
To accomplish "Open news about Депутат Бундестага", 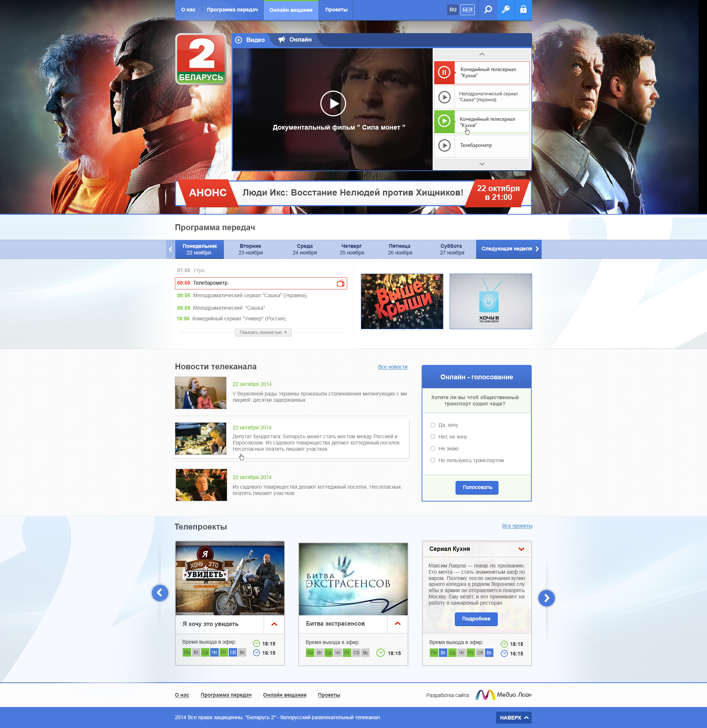I will pos(317,443).
